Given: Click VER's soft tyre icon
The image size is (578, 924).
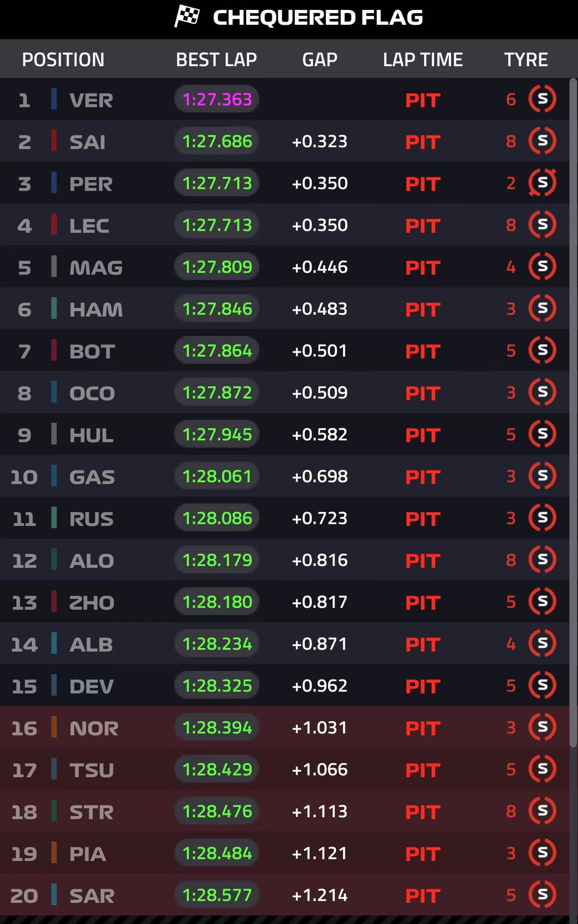Looking at the screenshot, I should click(542, 99).
